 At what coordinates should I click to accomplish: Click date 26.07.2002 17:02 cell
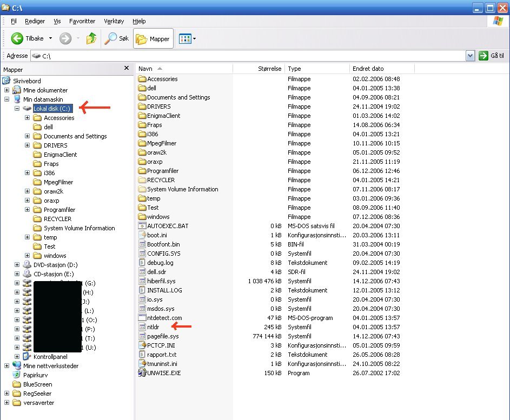tap(376, 373)
